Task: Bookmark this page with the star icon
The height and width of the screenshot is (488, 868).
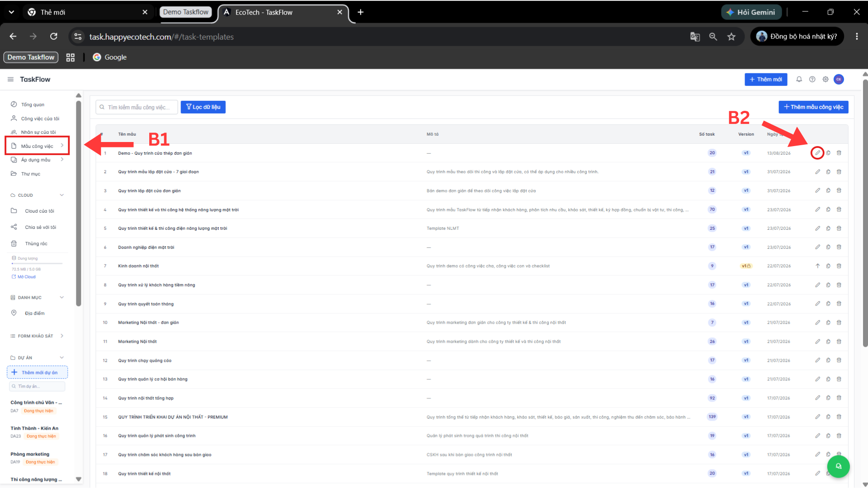Action: pos(731,37)
